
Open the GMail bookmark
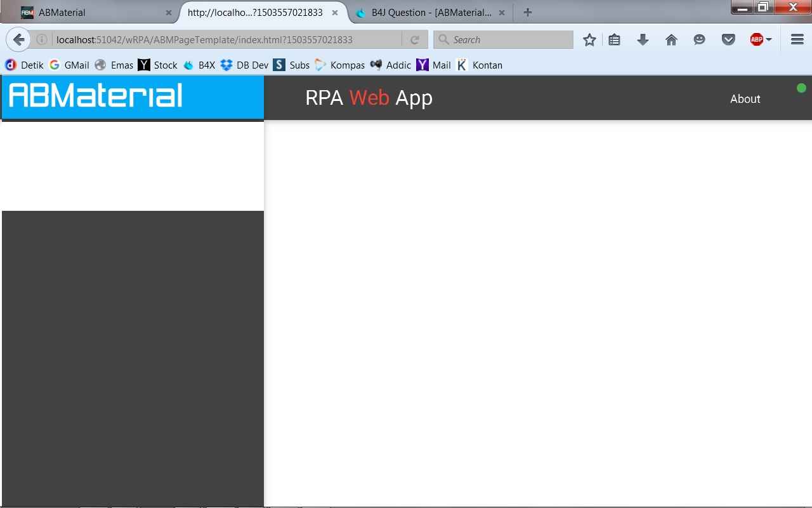[69, 65]
